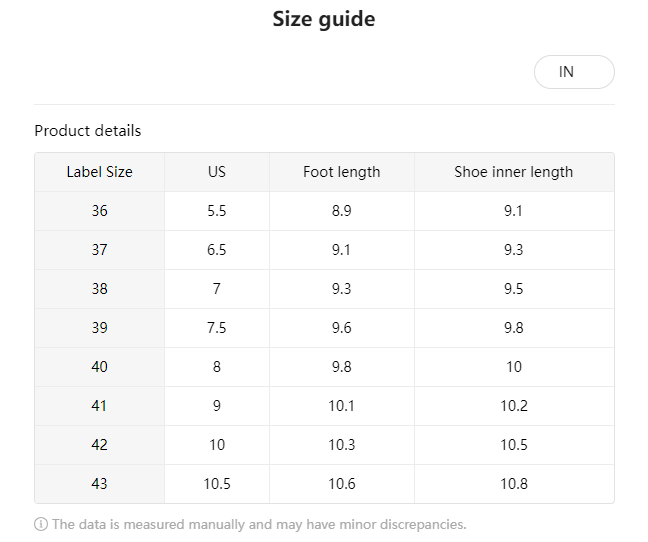Click label size 42 cell
This screenshot has height=542, width=648.
[x=99, y=445]
